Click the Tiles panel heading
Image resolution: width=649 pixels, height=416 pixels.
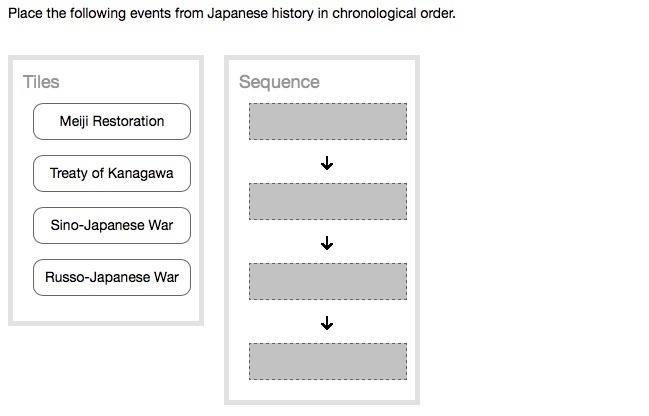(x=41, y=82)
